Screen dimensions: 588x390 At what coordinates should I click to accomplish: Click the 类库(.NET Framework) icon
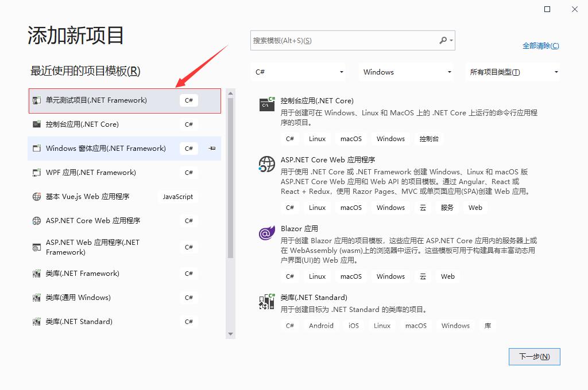point(36,274)
